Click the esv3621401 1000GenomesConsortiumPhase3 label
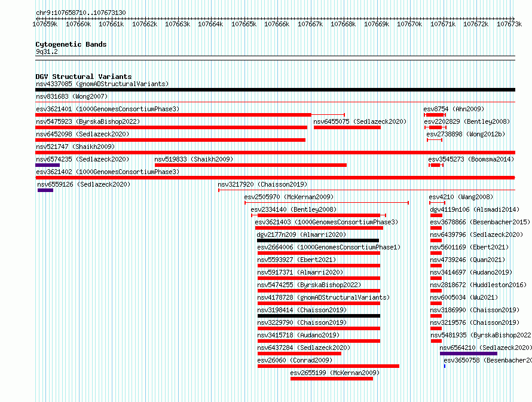Viewport: 532px width, 402px height. [x=108, y=109]
